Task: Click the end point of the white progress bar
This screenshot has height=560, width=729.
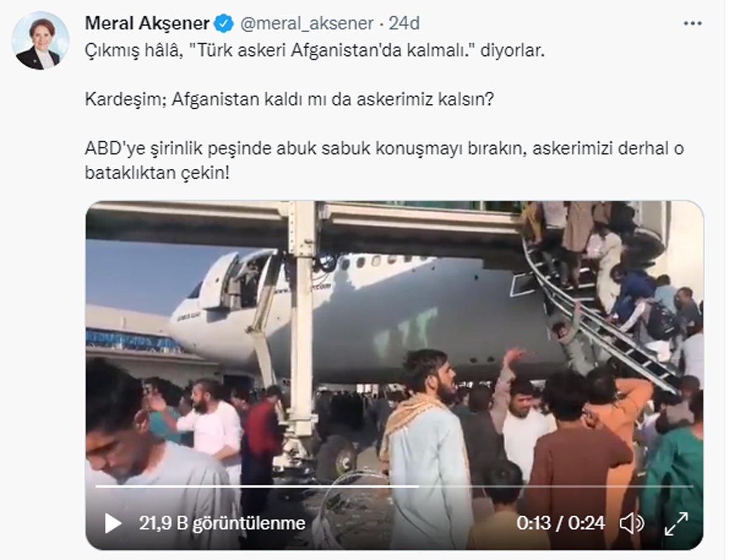Action: pos(419,487)
